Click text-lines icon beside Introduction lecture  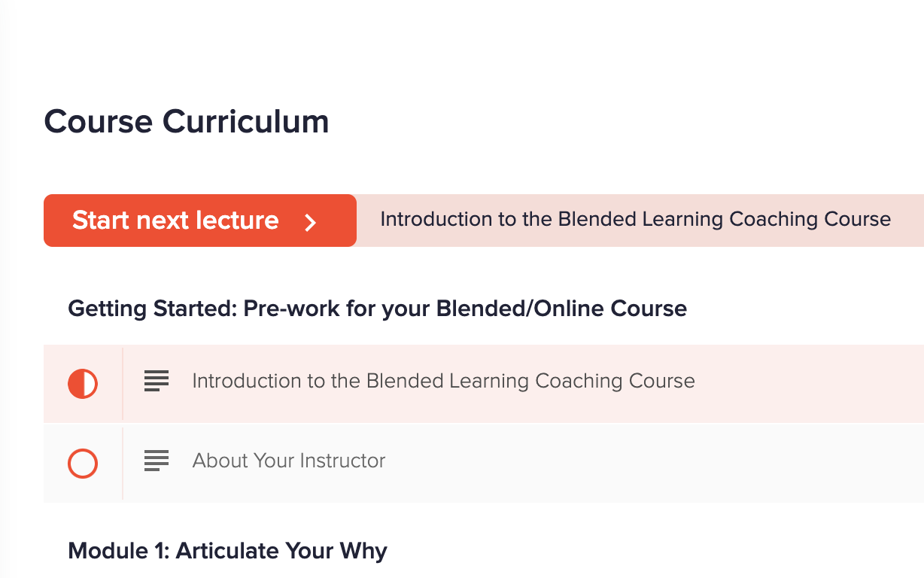157,381
